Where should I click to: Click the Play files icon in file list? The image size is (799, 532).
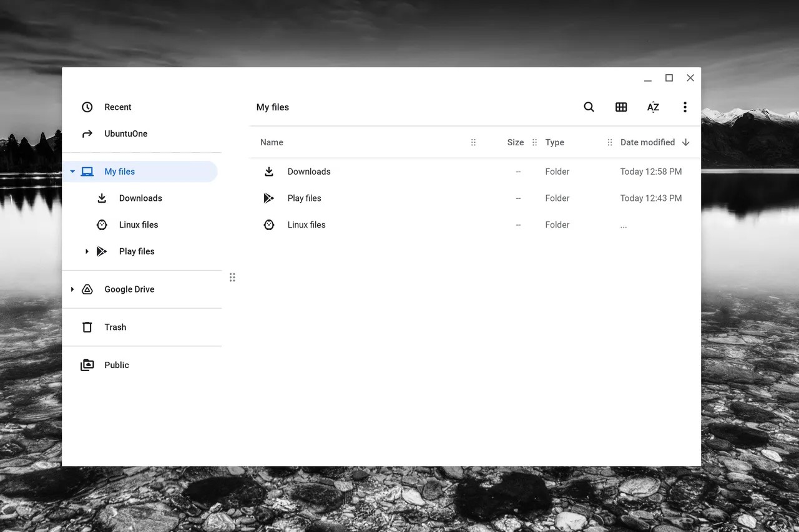pos(269,198)
